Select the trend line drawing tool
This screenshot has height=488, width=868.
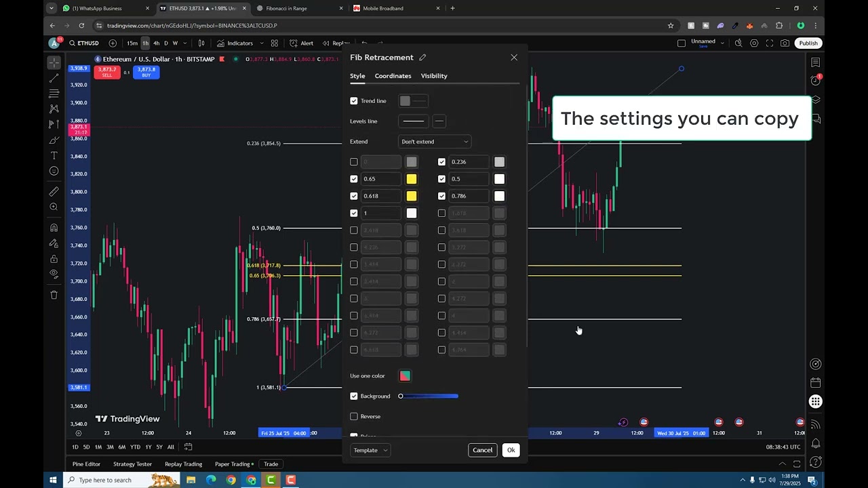click(x=54, y=78)
